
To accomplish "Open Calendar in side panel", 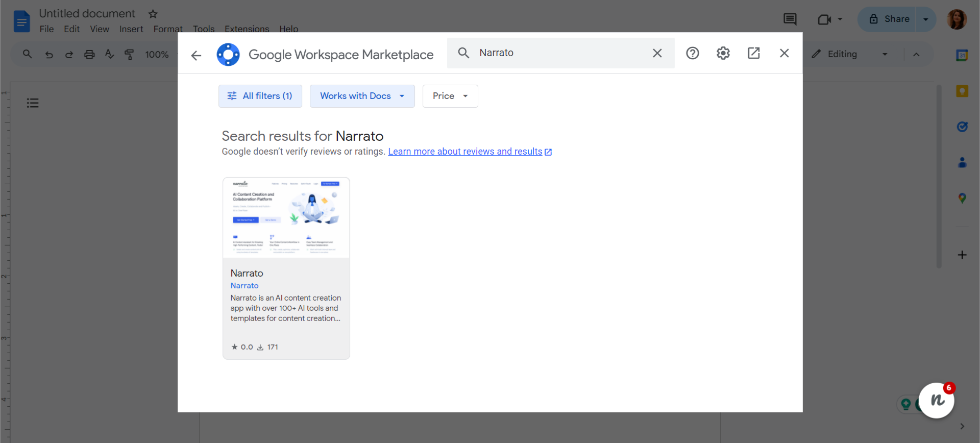I will (x=962, y=56).
